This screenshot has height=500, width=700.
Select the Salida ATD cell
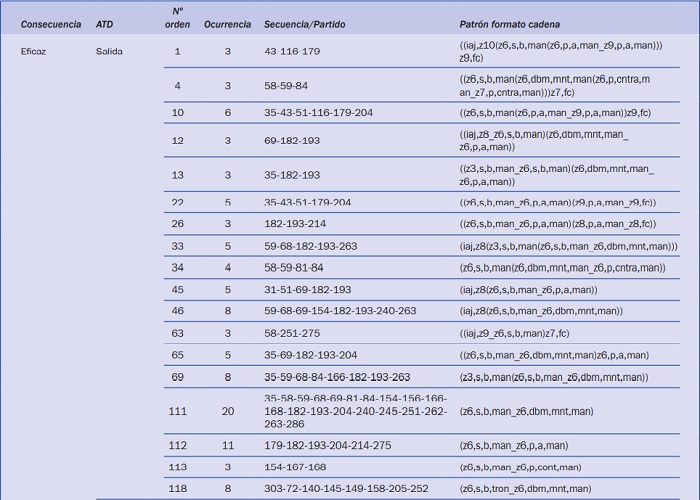[109, 51]
